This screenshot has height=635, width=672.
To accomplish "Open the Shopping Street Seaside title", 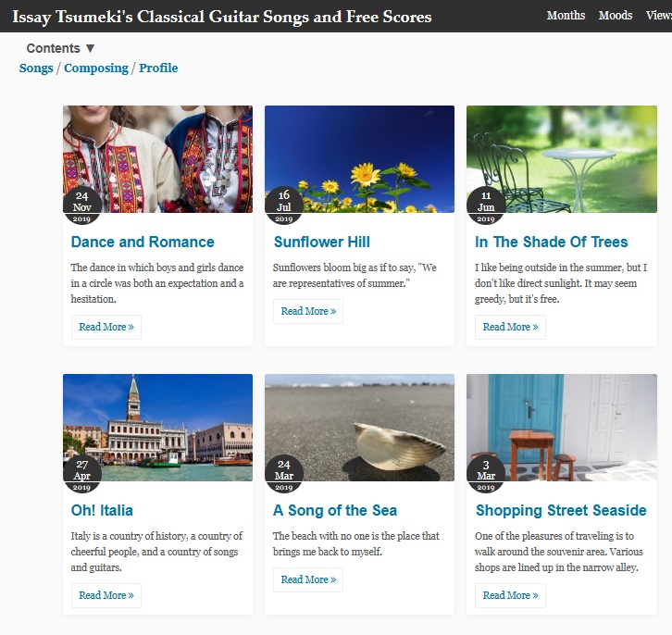I will 561,511.
